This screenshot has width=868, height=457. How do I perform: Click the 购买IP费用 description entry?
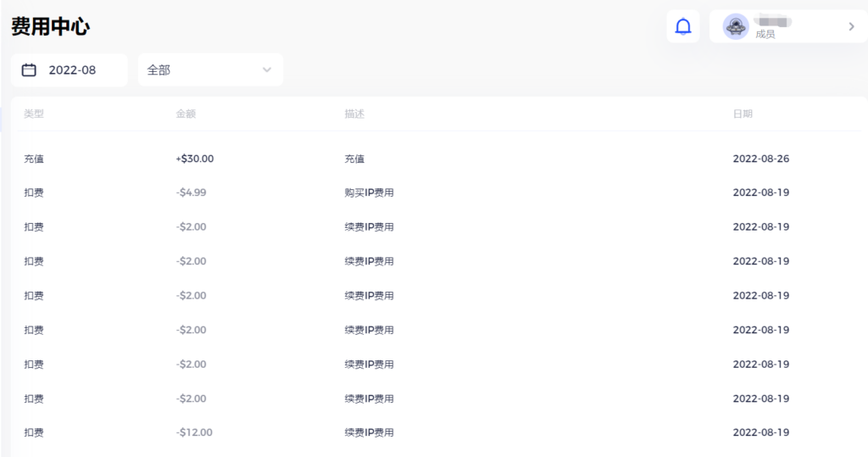tap(369, 192)
